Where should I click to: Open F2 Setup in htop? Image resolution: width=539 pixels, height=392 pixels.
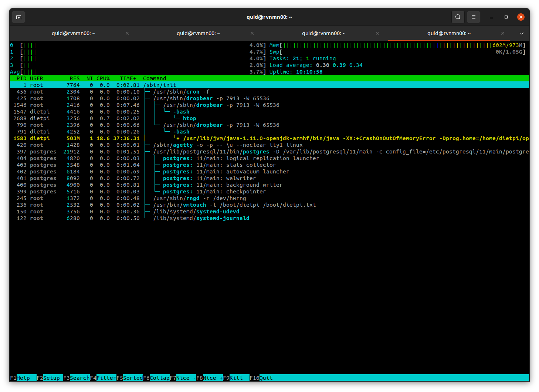coord(51,378)
